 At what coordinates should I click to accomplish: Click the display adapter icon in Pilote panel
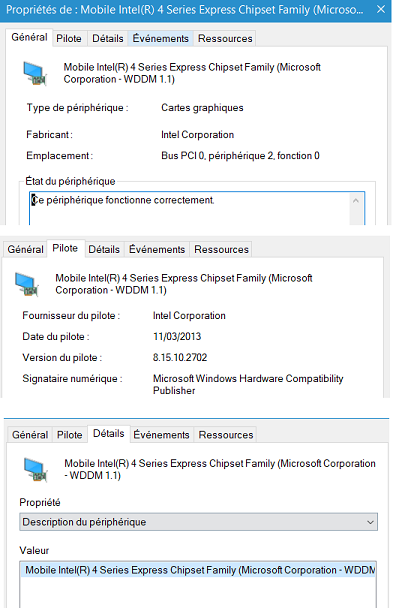(x=27, y=284)
